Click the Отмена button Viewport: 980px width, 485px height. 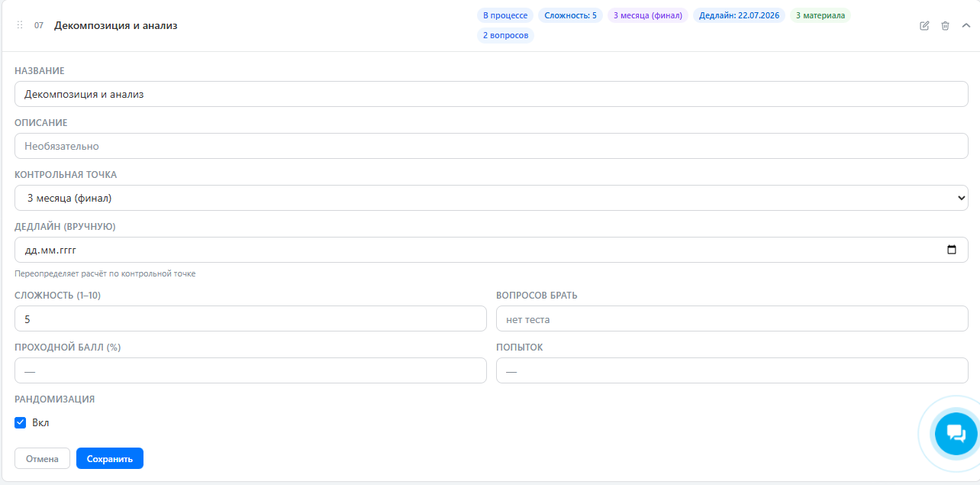[x=42, y=458]
